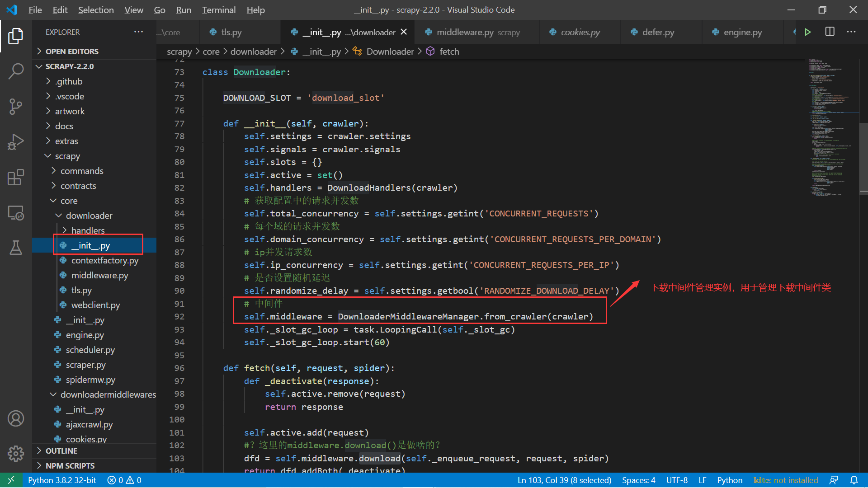Expand the OPEN EDITORS section
Screen dimensions: 868x488
(x=94, y=51)
